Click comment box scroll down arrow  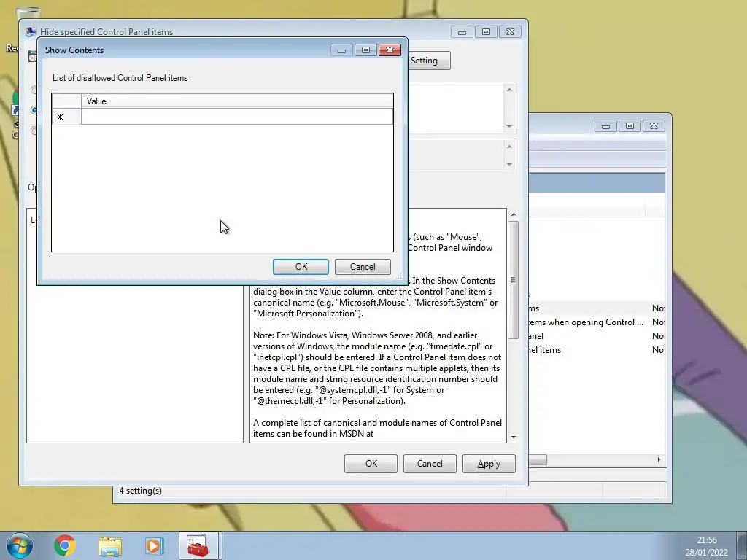click(509, 127)
